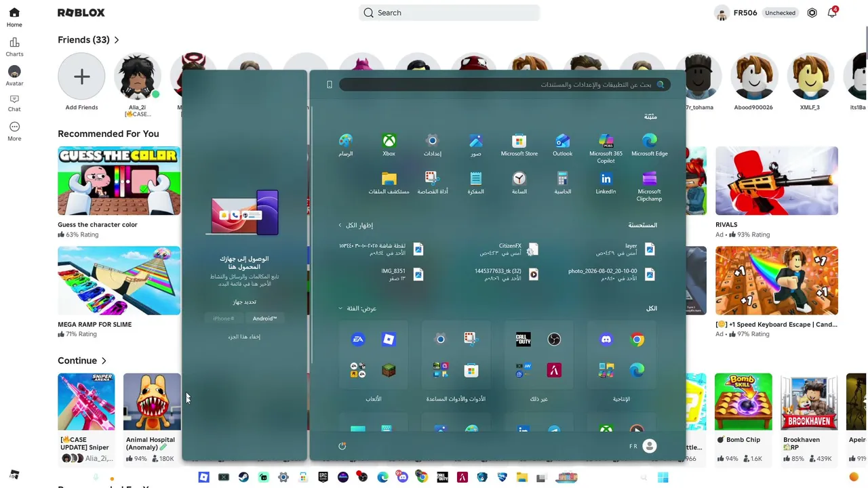Open the FR user account menu
The height and width of the screenshot is (488, 868).
[643, 446]
